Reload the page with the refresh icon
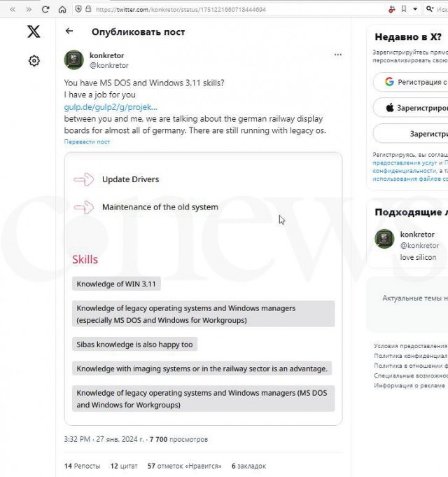The height and width of the screenshot is (477, 448). (45, 10)
